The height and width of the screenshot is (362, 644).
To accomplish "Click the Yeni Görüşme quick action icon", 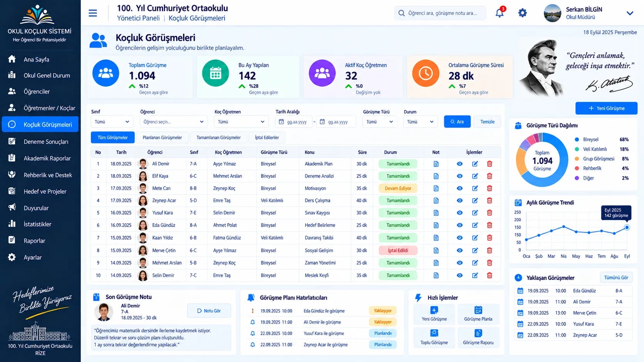I will (x=434, y=310).
